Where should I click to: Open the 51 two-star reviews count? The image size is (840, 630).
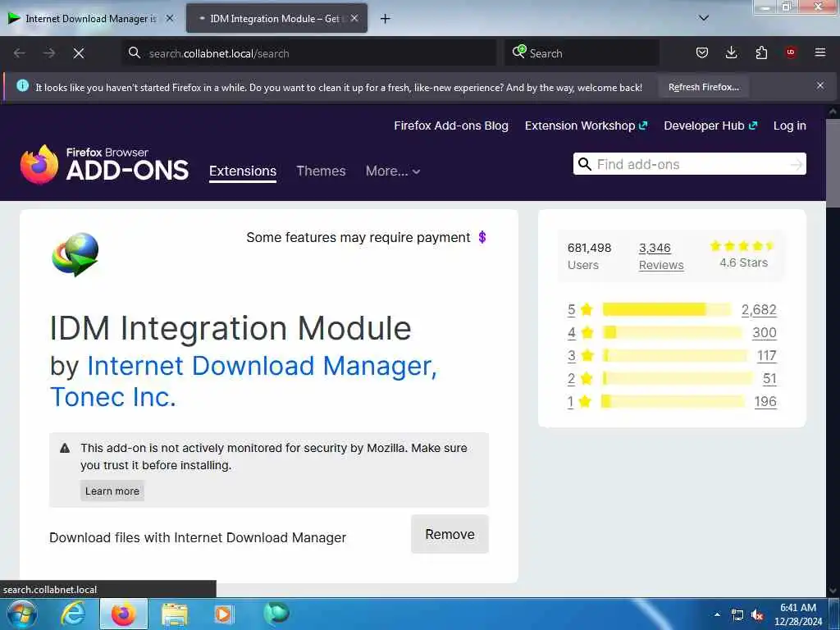[x=769, y=379]
